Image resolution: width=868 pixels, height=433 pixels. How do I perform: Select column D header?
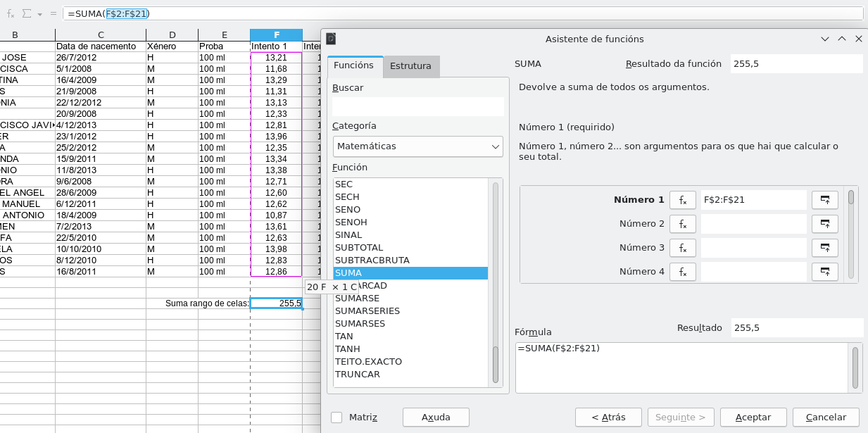pyautogui.click(x=172, y=34)
